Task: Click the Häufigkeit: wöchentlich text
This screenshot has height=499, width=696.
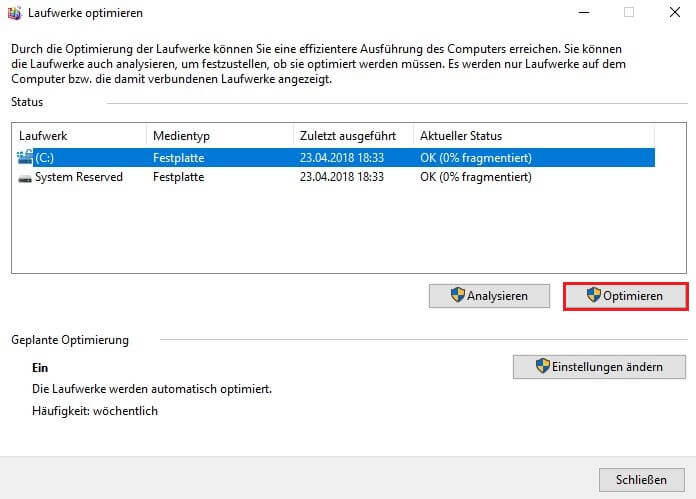Action: [x=95, y=411]
